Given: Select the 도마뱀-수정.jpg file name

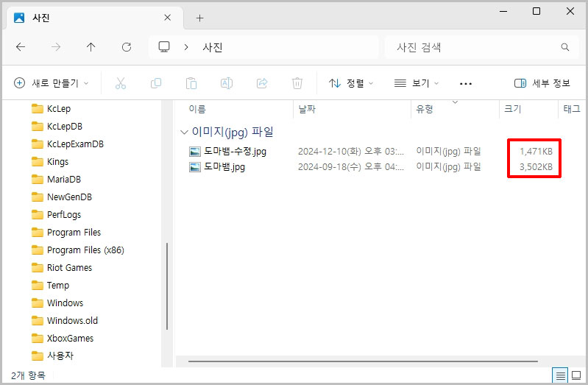Looking at the screenshot, I should (x=235, y=151).
